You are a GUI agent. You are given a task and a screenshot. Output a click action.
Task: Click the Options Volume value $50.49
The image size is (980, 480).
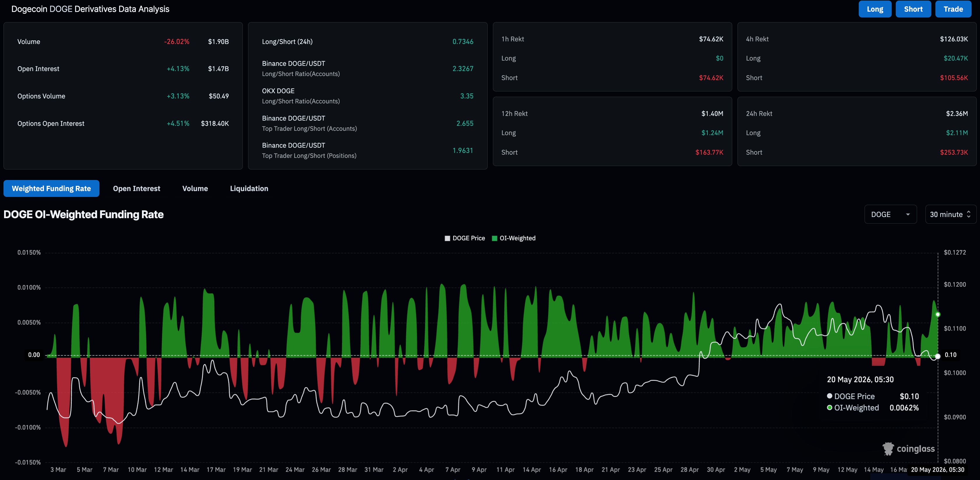[219, 96]
